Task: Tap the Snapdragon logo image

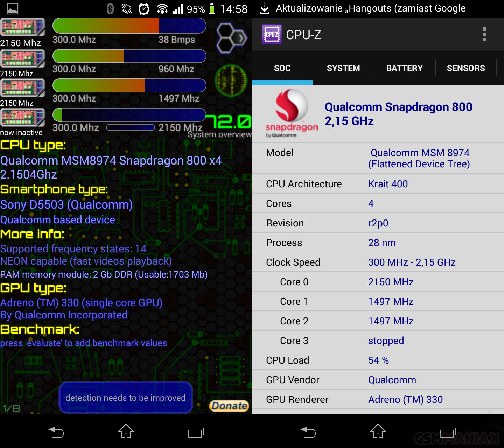Action: coord(292,113)
